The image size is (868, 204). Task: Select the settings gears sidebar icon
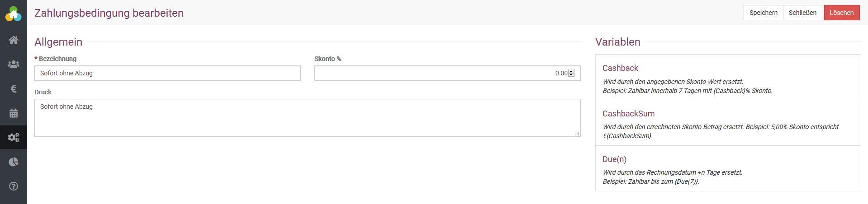14,137
